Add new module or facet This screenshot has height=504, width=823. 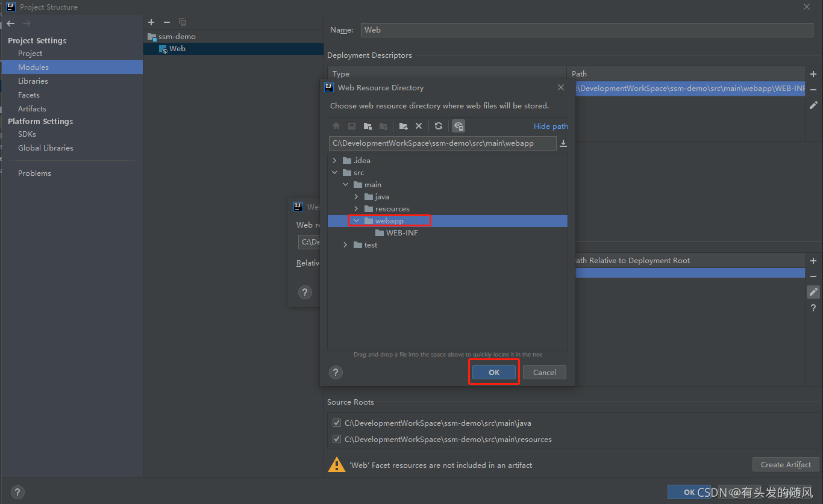[151, 22]
